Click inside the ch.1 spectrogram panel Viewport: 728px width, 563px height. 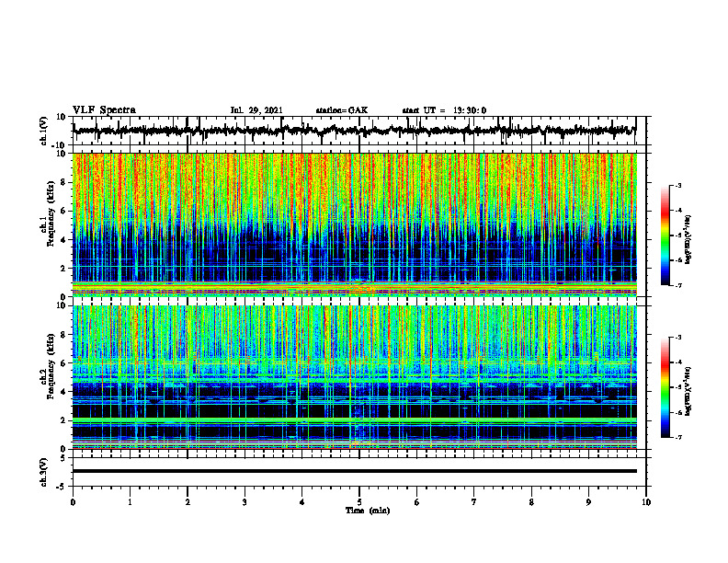pyautogui.click(x=354, y=224)
